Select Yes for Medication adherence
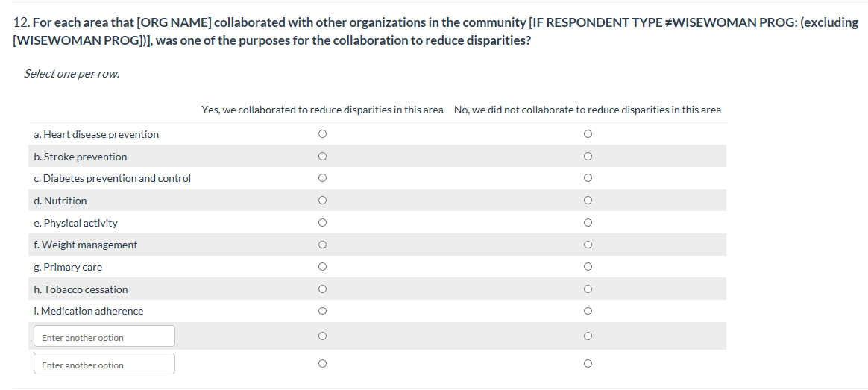Screen dimensions: 868x390 pyautogui.click(x=322, y=311)
